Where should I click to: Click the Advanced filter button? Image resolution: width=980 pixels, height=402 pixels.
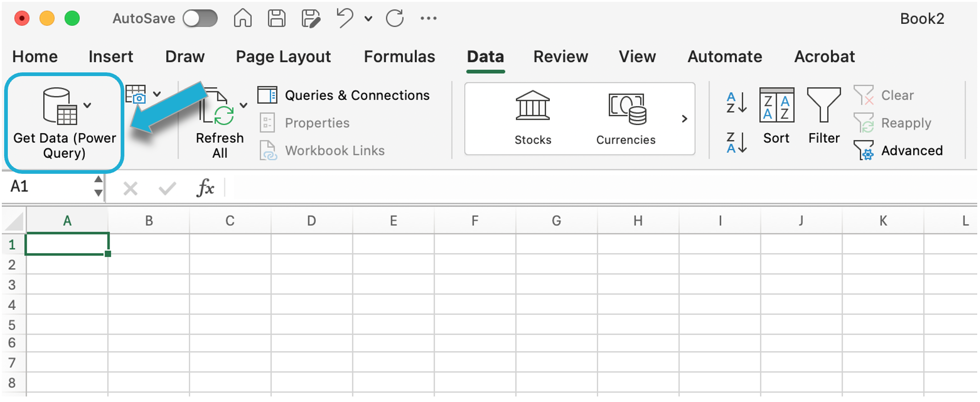898,150
